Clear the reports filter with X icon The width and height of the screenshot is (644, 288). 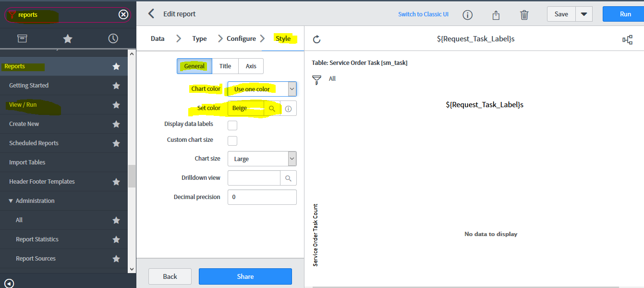point(123,15)
